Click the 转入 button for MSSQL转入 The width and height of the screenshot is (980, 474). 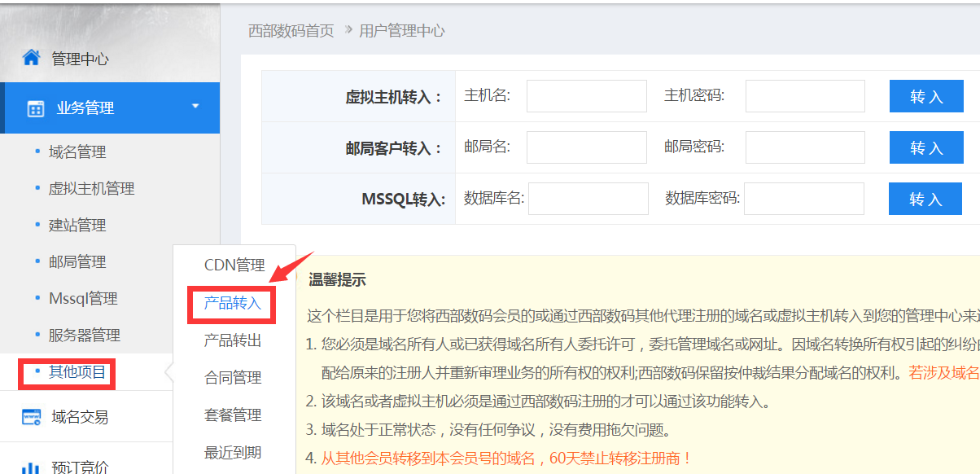pyautogui.click(x=925, y=199)
